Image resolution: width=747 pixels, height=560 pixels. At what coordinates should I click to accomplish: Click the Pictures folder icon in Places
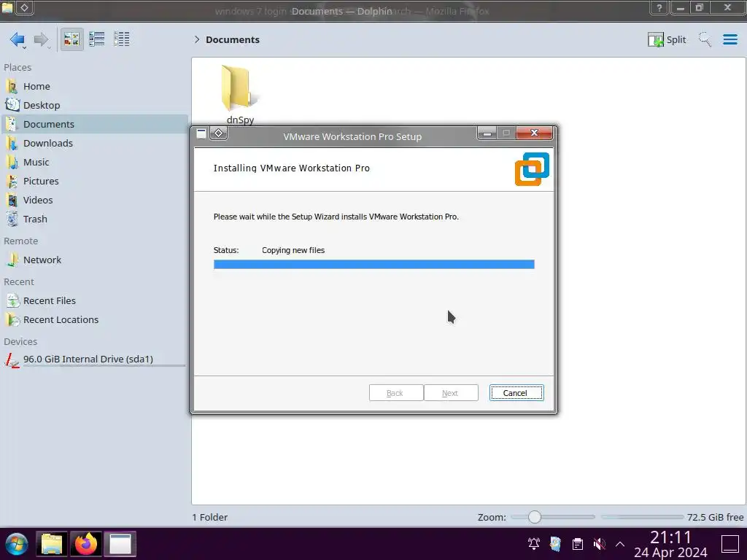click(x=12, y=182)
